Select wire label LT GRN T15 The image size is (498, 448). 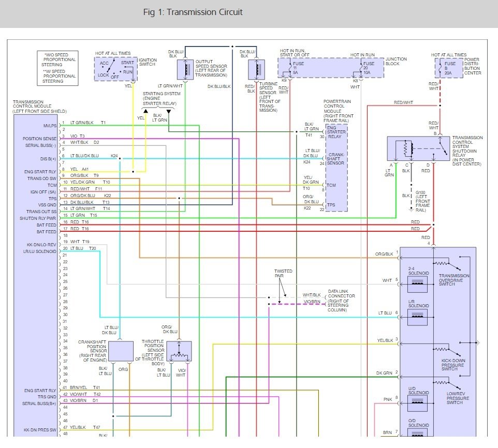coord(84,215)
